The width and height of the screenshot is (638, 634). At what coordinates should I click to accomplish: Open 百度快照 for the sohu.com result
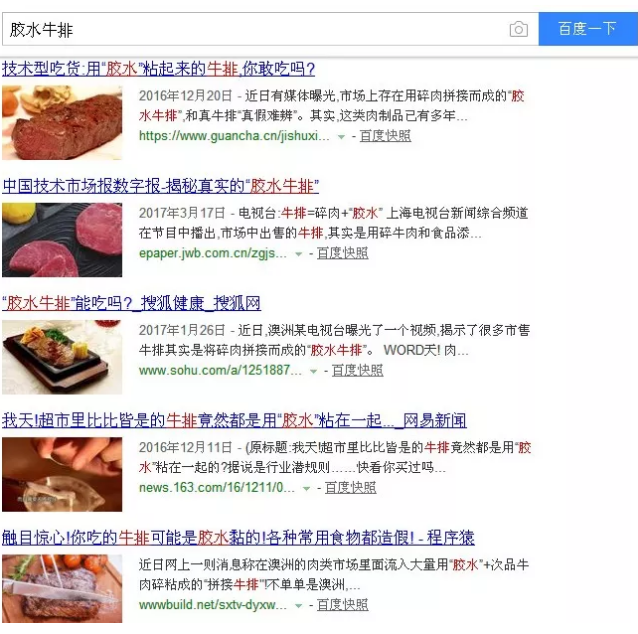point(358,370)
